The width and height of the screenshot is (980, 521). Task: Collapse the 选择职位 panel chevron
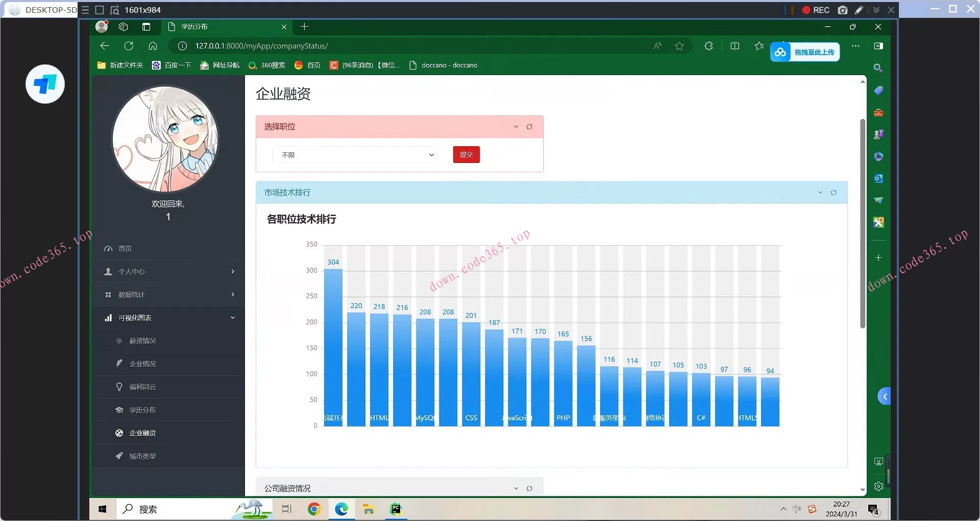(516, 127)
